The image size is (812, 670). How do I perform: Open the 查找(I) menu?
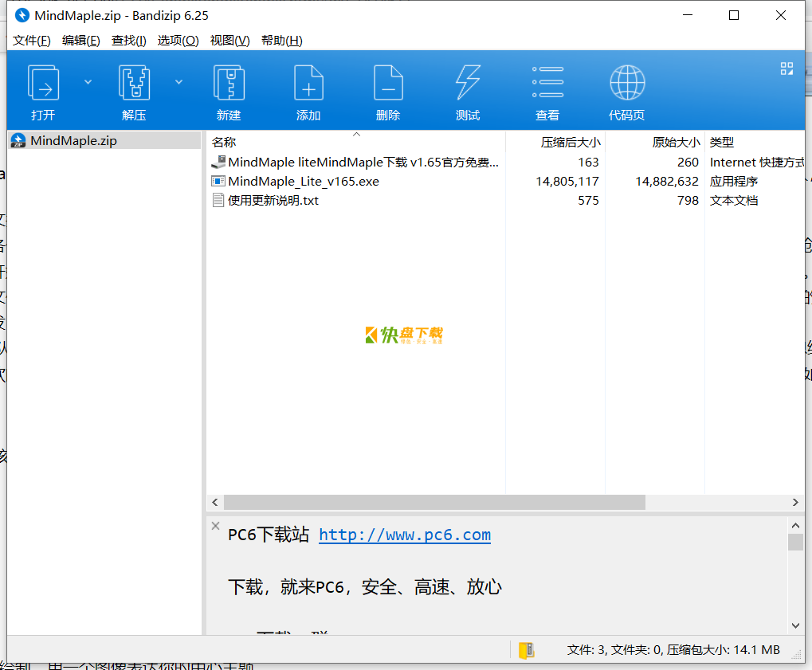click(129, 41)
